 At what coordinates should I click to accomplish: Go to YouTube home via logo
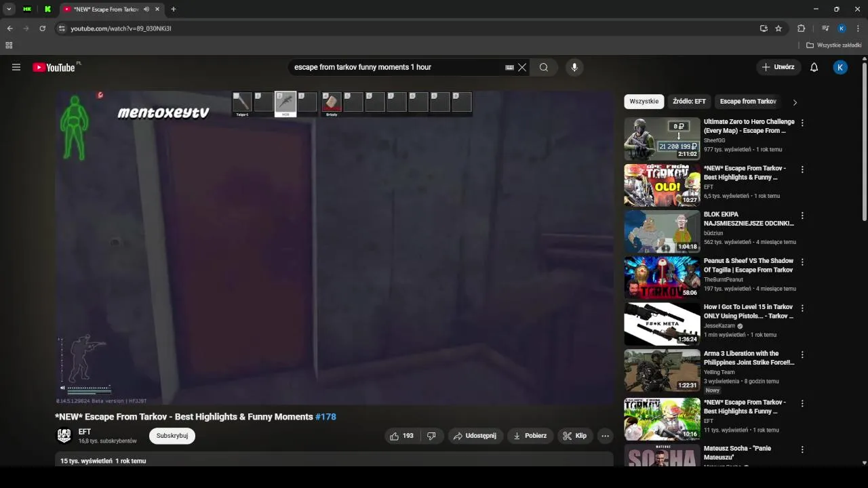tap(54, 67)
